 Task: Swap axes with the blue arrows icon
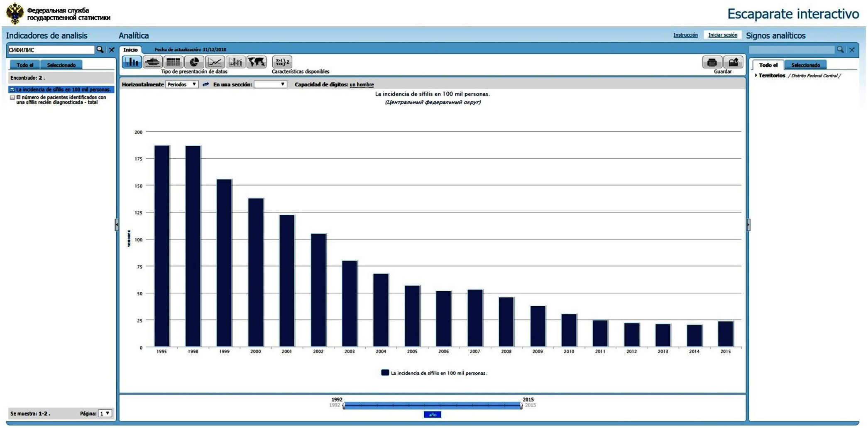tap(205, 84)
